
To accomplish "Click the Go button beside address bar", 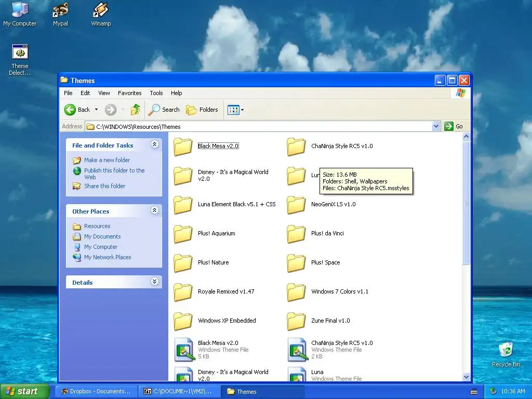I will pyautogui.click(x=454, y=126).
